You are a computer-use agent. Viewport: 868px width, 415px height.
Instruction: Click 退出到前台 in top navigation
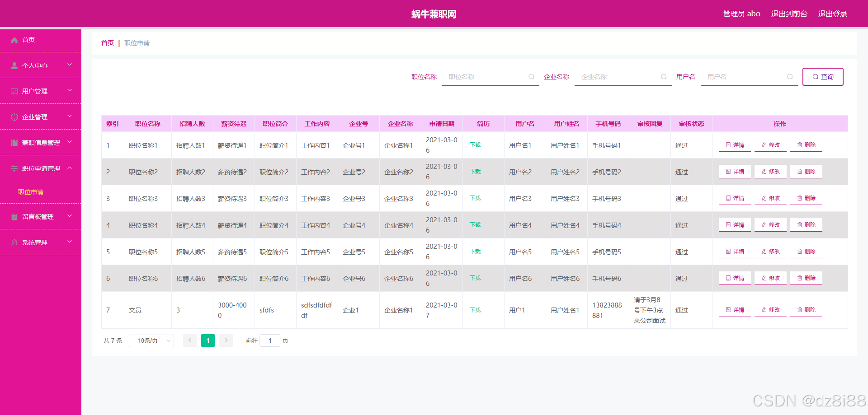[x=789, y=14]
